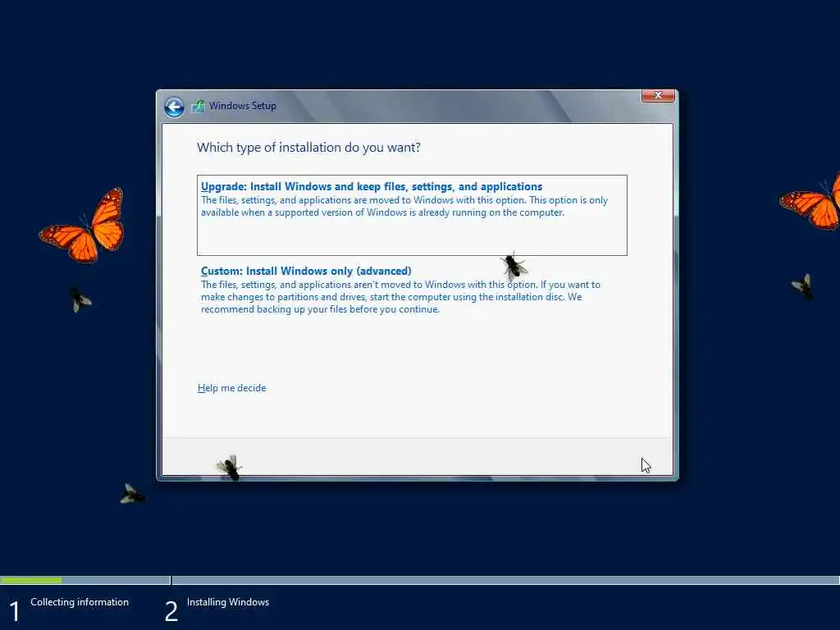Open the Help me decide link
The image size is (840, 630).
pos(231,388)
